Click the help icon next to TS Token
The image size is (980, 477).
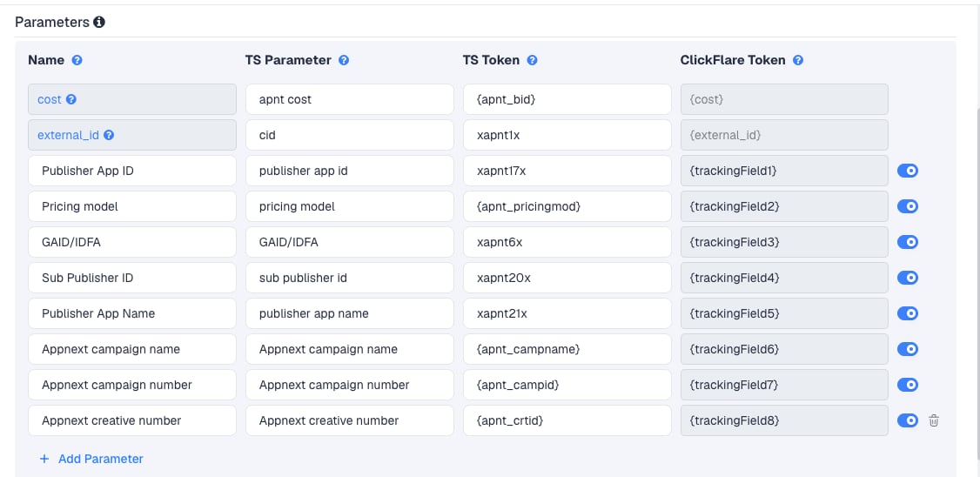click(532, 61)
